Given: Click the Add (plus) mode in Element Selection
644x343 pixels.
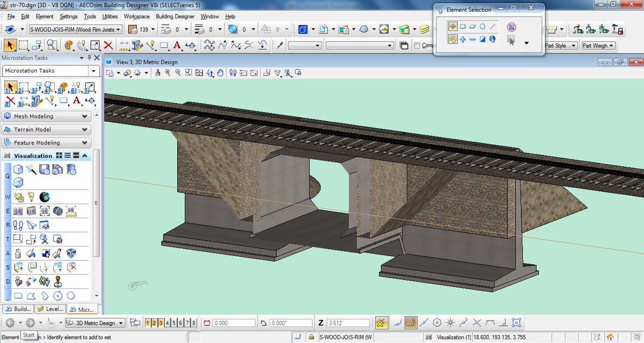Looking at the screenshot, I should click(x=463, y=39).
